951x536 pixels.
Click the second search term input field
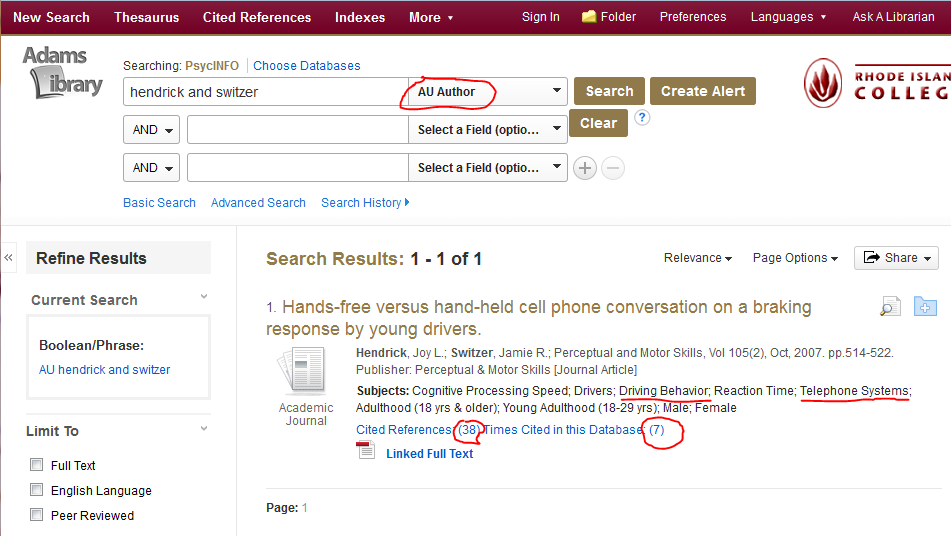coord(298,130)
